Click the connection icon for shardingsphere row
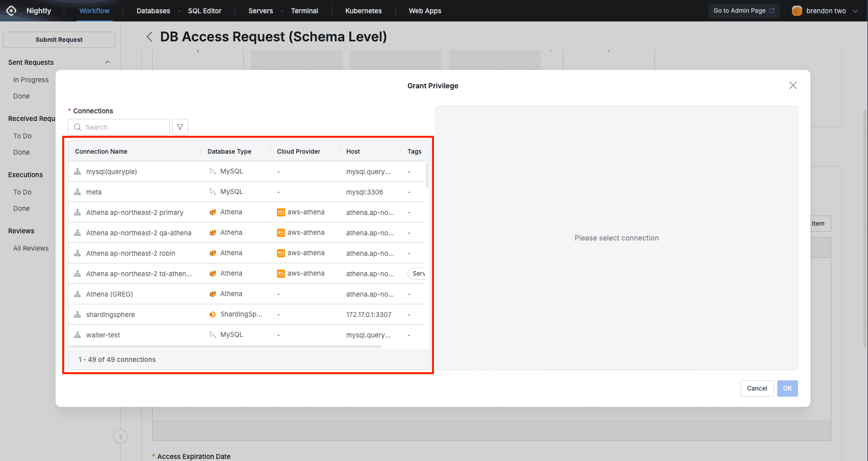 78,314
